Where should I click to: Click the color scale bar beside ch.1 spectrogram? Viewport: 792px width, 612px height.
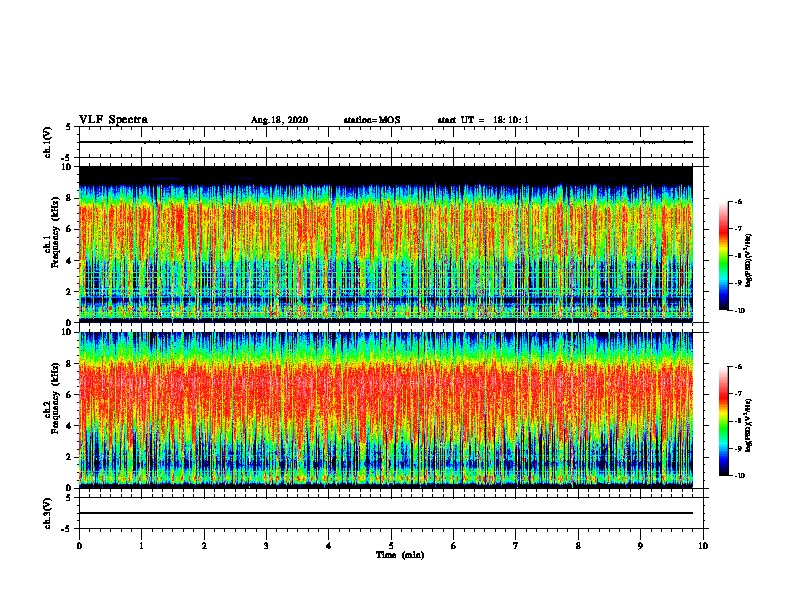[x=723, y=256]
